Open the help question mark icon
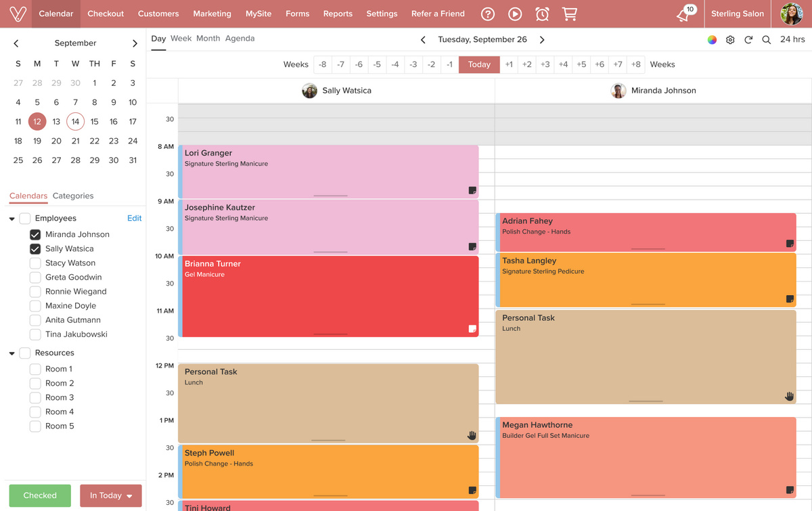This screenshot has width=812, height=511. pyautogui.click(x=487, y=14)
